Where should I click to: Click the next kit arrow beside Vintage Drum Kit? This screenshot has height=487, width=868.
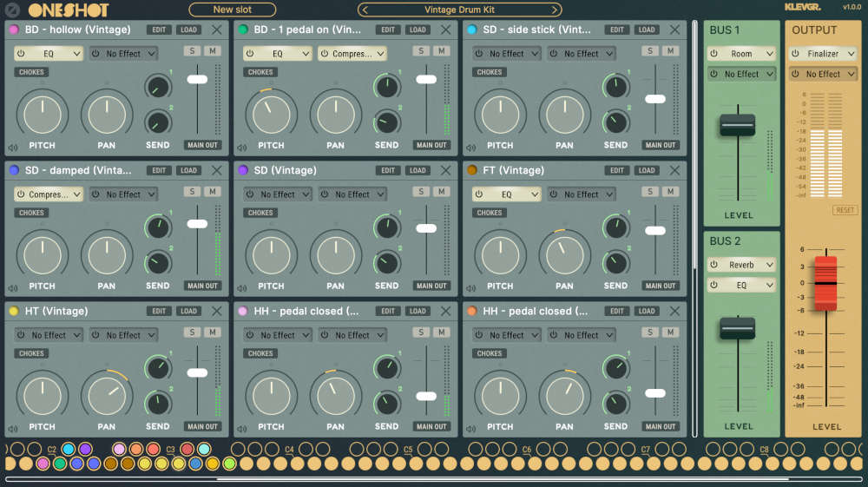click(554, 10)
